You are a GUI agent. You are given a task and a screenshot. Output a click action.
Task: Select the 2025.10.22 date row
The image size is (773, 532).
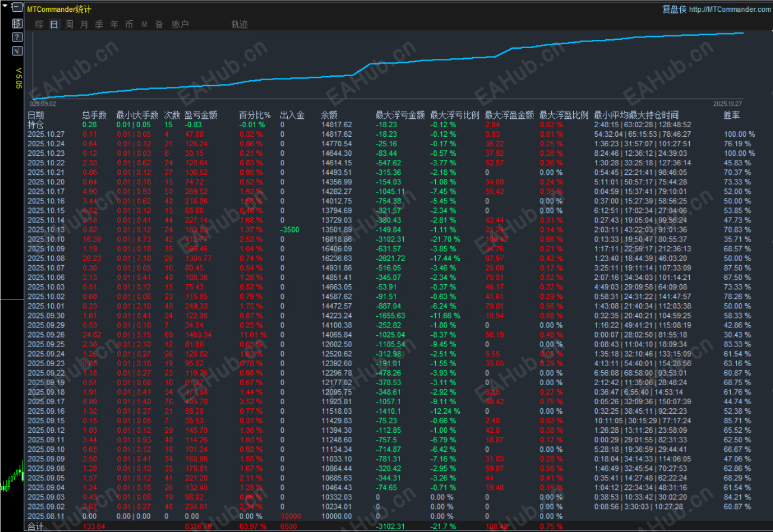[x=46, y=163]
